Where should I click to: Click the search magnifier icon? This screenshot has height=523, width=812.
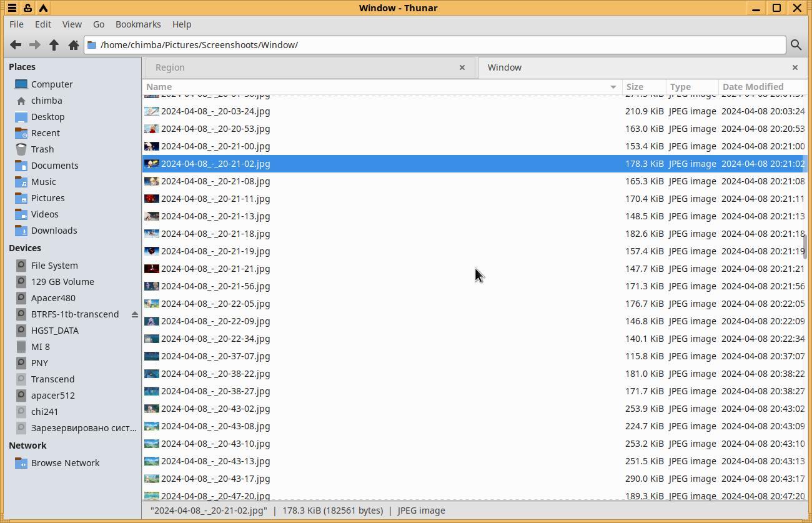tap(796, 45)
